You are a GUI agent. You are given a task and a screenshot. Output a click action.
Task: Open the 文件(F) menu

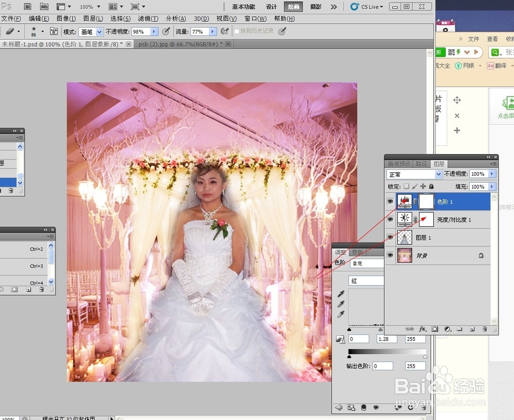(x=11, y=18)
